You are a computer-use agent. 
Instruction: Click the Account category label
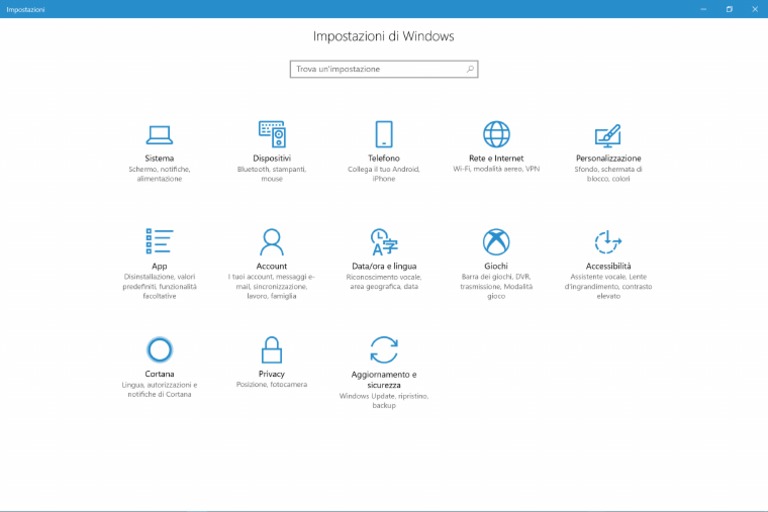coord(271,266)
